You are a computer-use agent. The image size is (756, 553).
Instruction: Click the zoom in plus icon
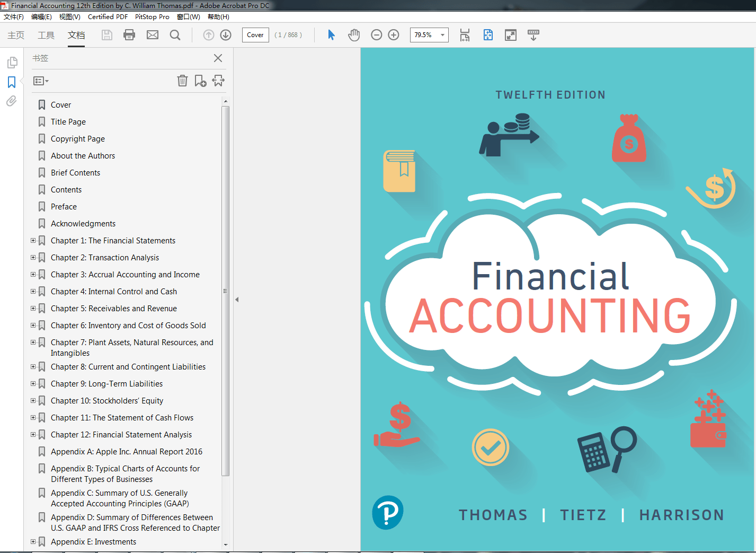coord(394,35)
